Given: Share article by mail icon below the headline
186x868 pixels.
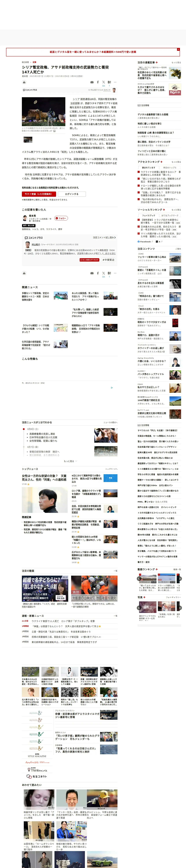Looking at the screenshot, I should [92, 82].
